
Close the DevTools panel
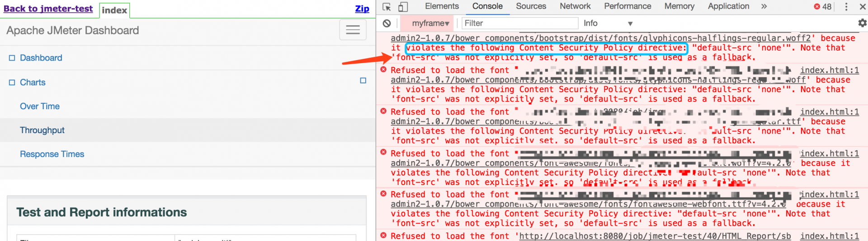tap(862, 7)
